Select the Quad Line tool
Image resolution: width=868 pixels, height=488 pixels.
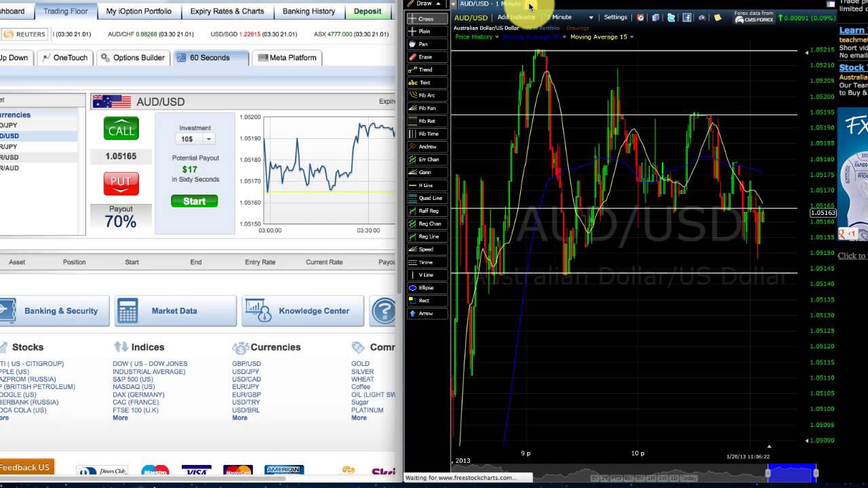(427, 199)
